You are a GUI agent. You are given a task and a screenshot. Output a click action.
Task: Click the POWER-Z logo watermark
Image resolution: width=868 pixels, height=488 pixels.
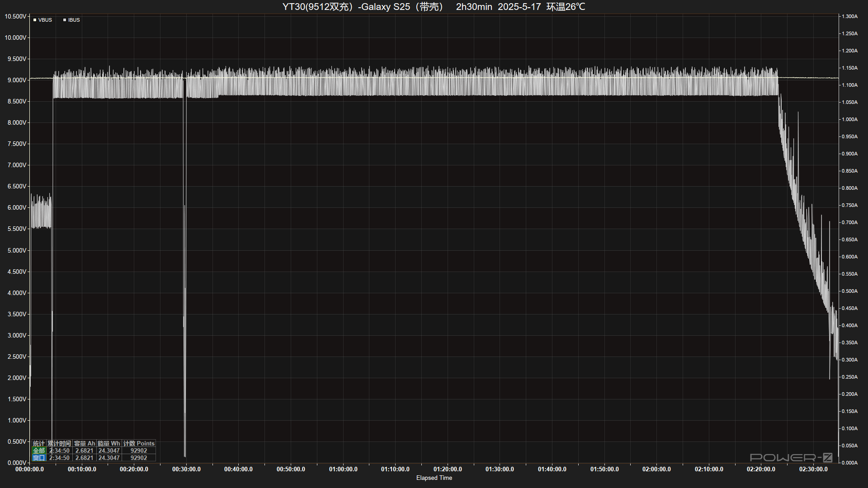791,457
